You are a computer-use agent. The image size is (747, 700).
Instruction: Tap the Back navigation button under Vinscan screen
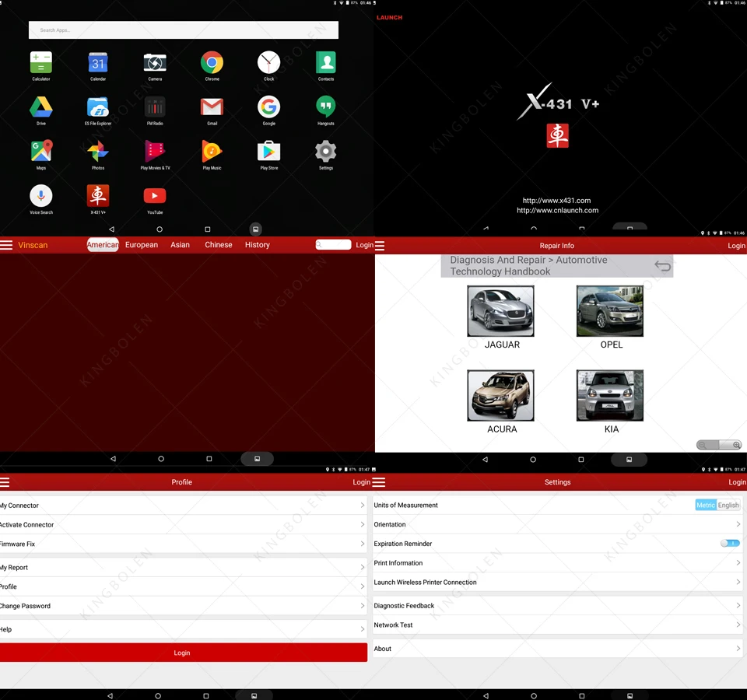113,459
